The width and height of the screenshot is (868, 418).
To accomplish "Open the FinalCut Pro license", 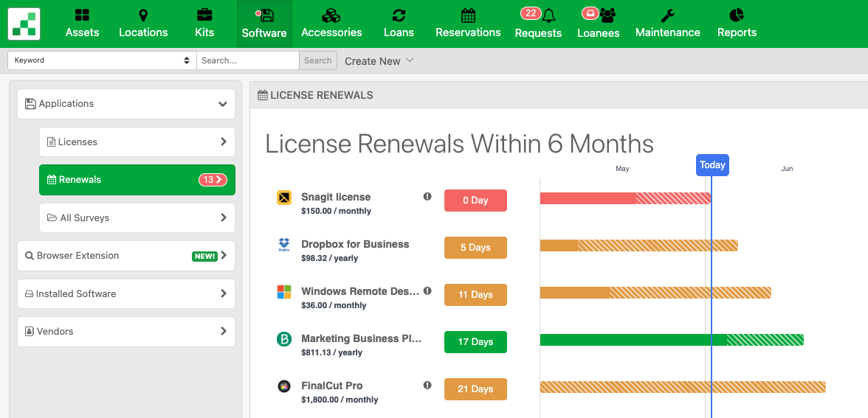I will coord(332,386).
